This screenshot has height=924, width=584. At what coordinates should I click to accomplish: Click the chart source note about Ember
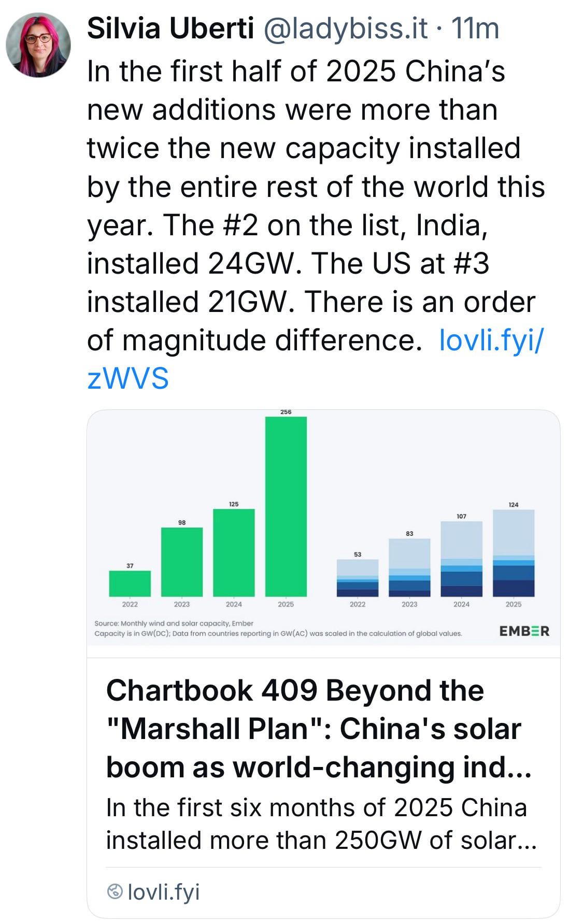point(278,628)
